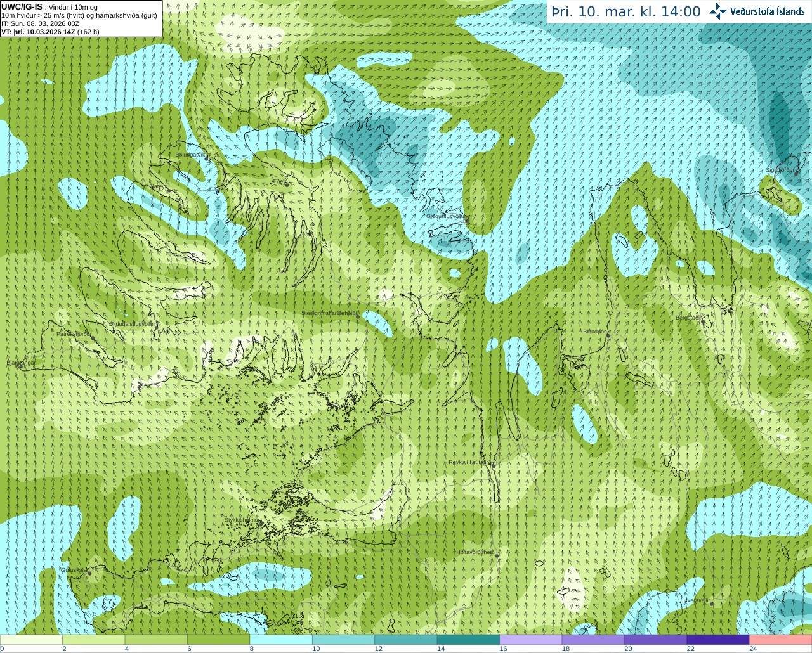Click the legend value '8'
Screen dimensions: 812x653
point(252,649)
